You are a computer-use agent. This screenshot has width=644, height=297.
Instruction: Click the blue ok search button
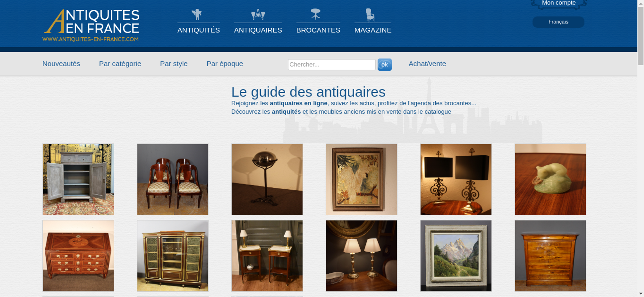pyautogui.click(x=384, y=65)
